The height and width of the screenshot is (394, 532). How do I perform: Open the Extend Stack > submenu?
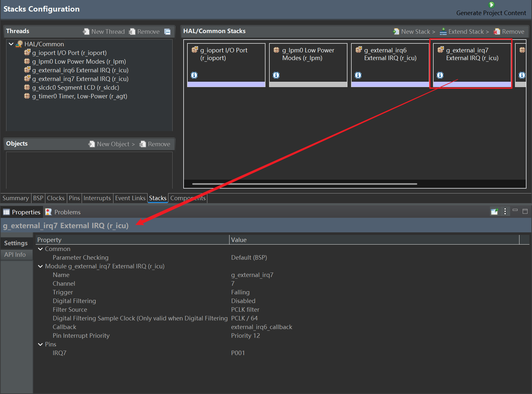[468, 31]
